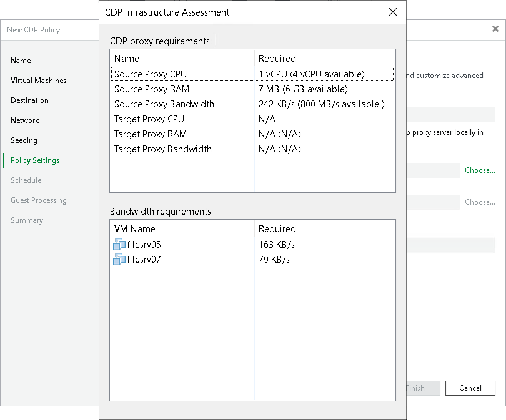Select the Name step in the wizard sidebar
Viewport: 506px width, 420px height.
[21, 61]
